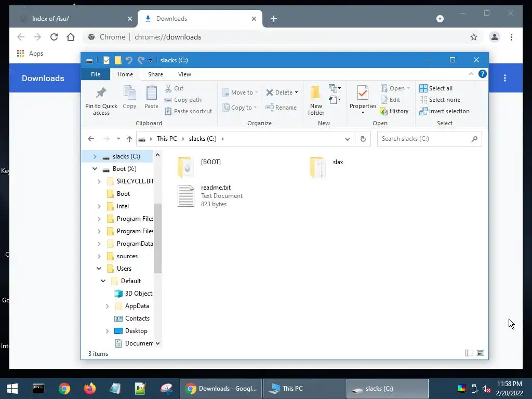Open recent locations dropdown arrow
Screen dimensions: 532x399
[118, 139]
